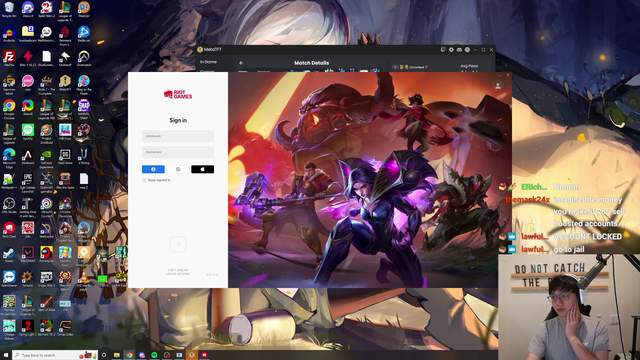Click the Password field in Riot sign in
This screenshot has width=640, height=360.
pos(178,152)
